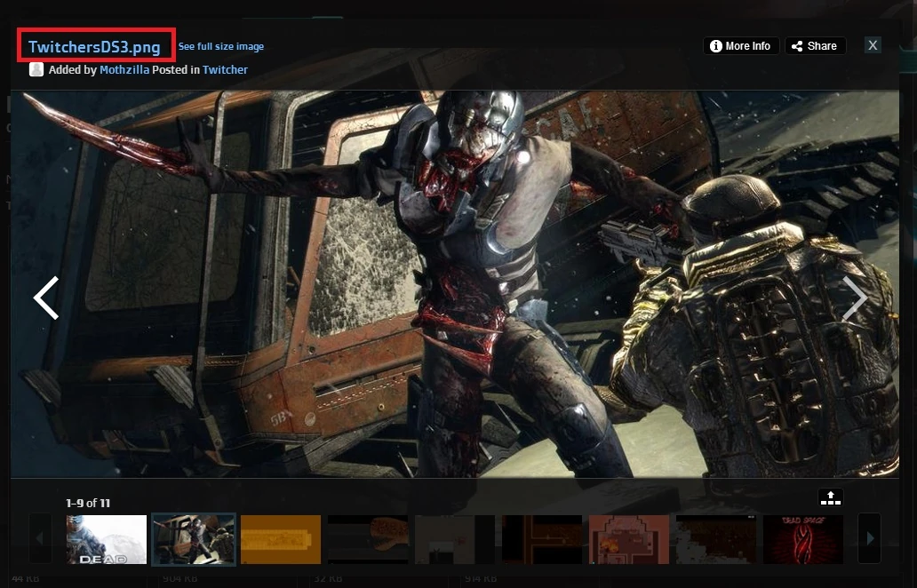The image size is (917, 588).
Task: Go to next image with right chevron
Action: tap(855, 298)
